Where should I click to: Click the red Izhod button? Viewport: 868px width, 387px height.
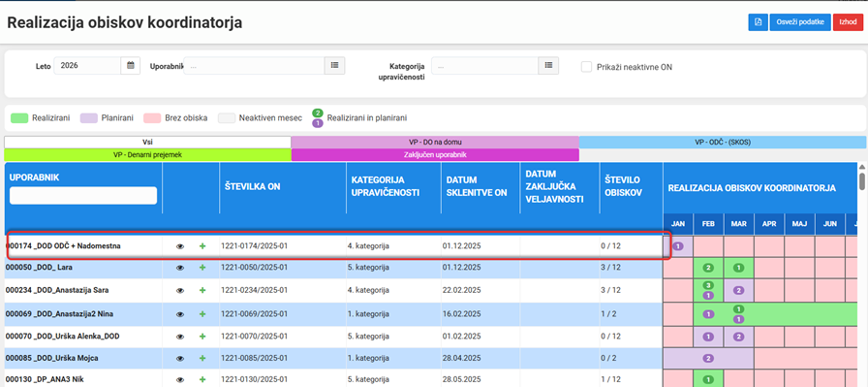(x=848, y=22)
